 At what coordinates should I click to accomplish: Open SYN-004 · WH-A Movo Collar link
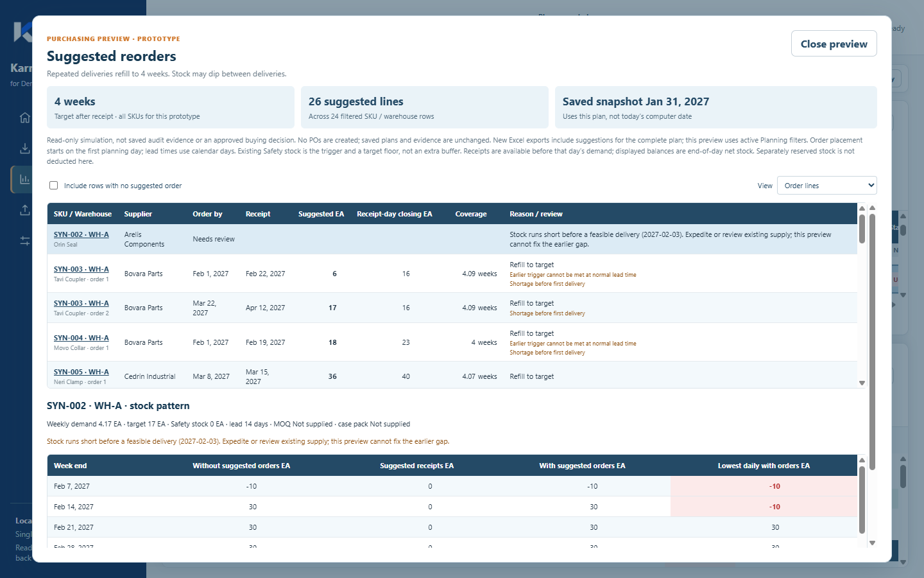pyautogui.click(x=81, y=338)
